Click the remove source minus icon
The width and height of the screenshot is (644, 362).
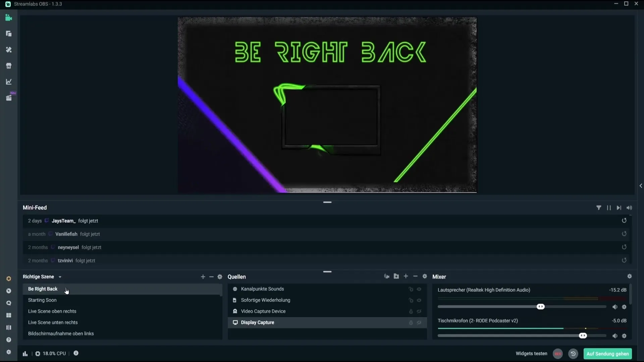coord(415,277)
